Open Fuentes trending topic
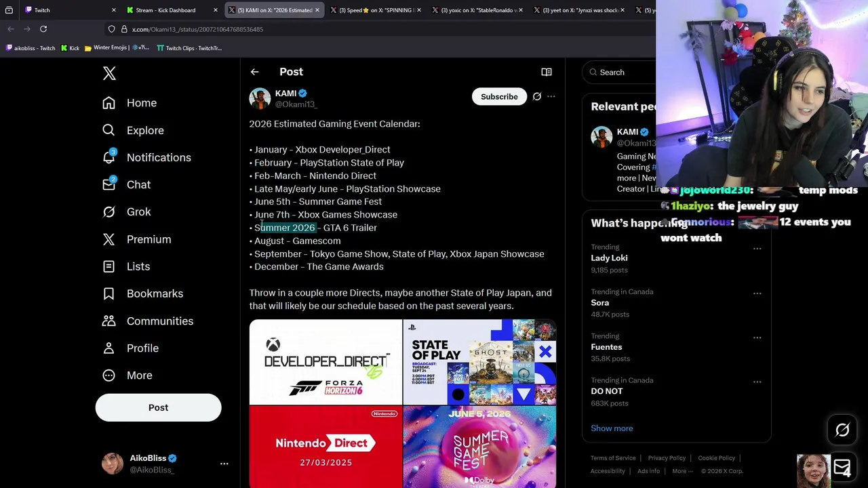868x488 pixels. coord(606,347)
